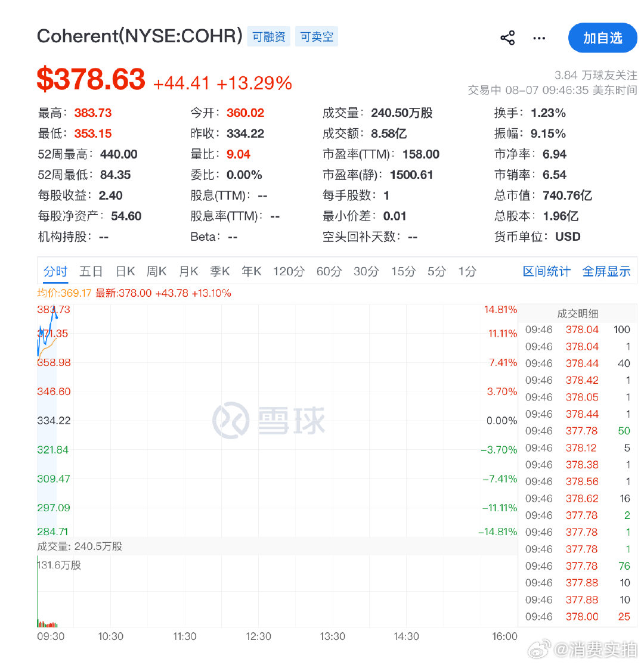
Task: Open the 1分 chart tab
Action: [467, 272]
